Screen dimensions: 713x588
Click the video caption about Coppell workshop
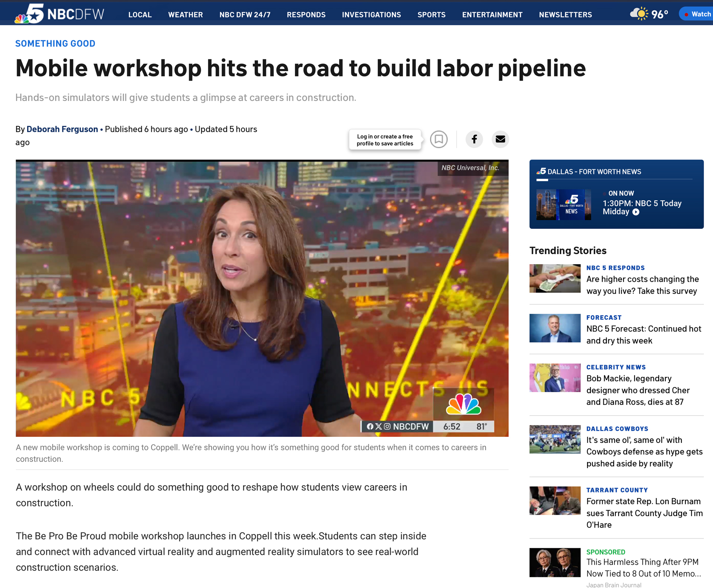point(251,453)
